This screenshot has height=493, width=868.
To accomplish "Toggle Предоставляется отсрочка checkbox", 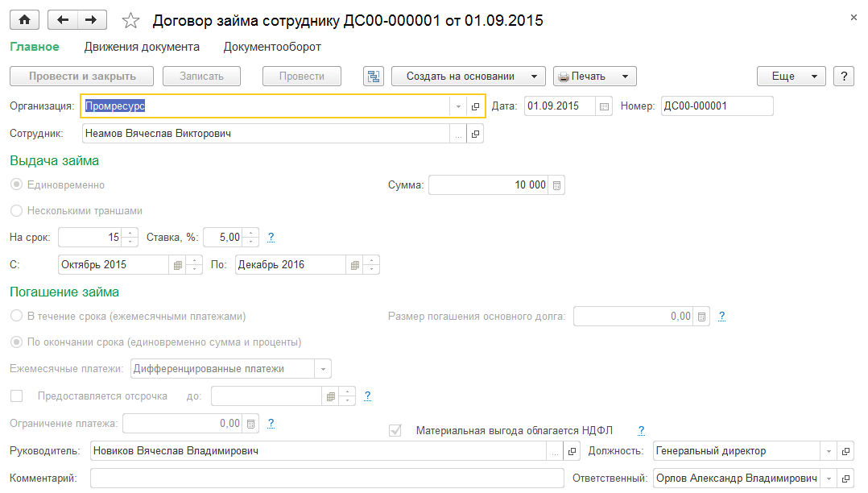I will (16, 396).
